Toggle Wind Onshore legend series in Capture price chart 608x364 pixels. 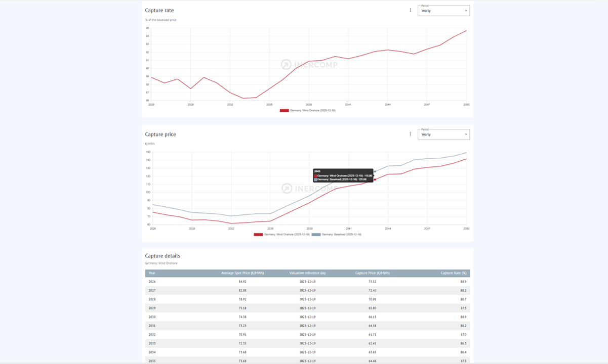287,235
